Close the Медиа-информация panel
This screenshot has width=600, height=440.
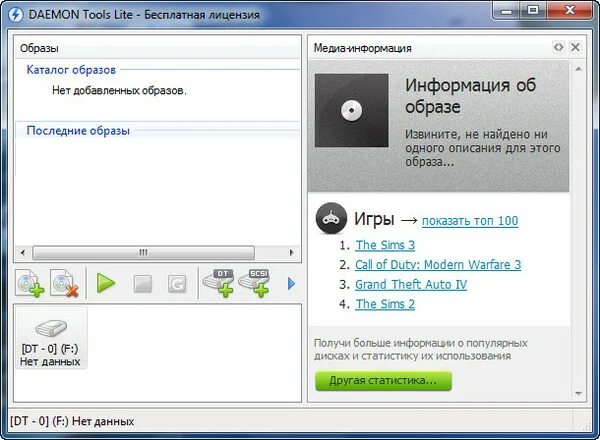point(575,47)
